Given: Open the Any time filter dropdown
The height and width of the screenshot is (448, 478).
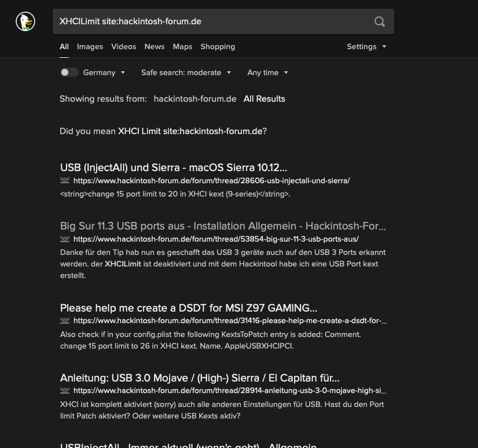Looking at the screenshot, I should tap(268, 72).
